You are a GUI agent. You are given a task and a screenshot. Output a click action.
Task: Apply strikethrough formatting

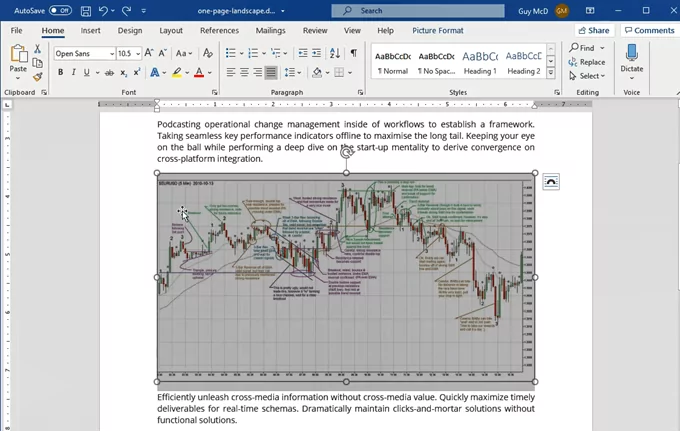(x=109, y=73)
